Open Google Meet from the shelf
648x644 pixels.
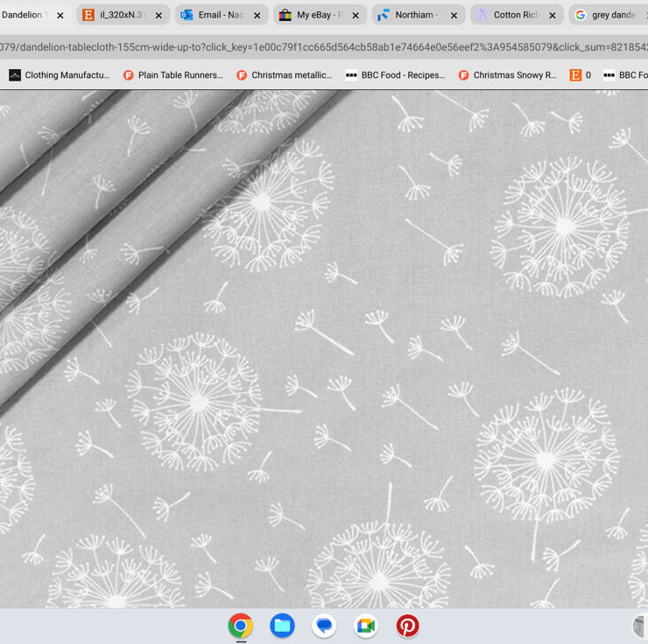tap(366, 626)
